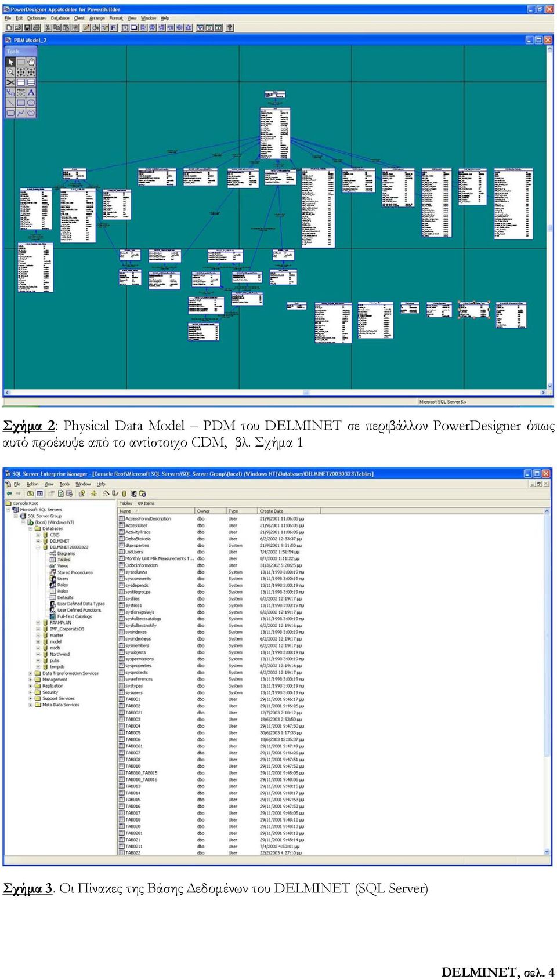
Task: Click the Save disk icon in PowerDesigner toolbar
Action: pos(27,27)
